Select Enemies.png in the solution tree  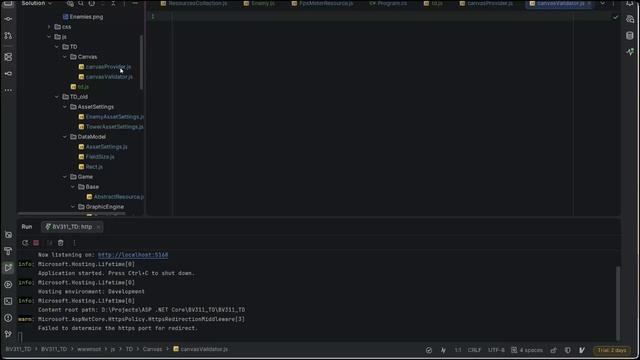[86, 17]
